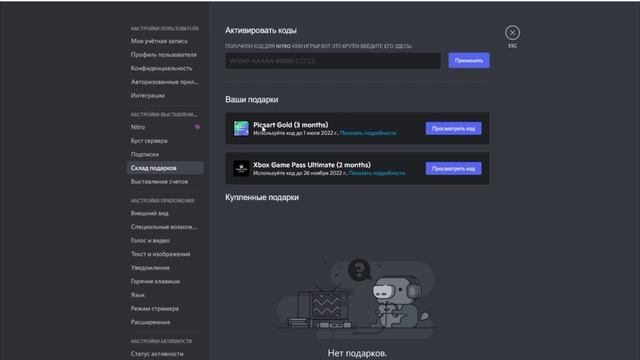Click the Ваши подарки heading
The height and width of the screenshot is (360, 640).
[x=251, y=100]
